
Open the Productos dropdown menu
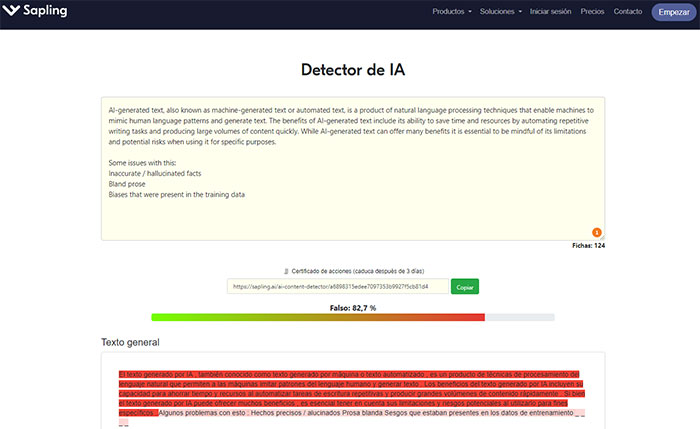[x=452, y=12]
